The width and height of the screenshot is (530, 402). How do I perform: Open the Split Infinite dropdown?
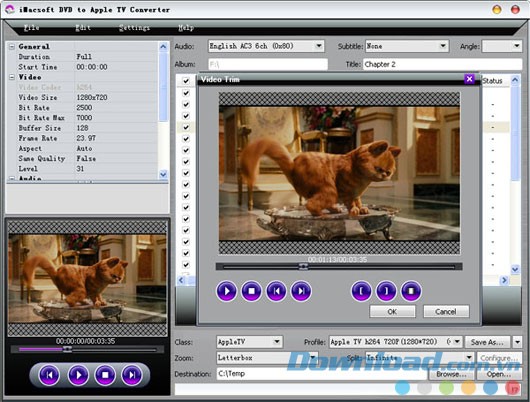[469, 358]
